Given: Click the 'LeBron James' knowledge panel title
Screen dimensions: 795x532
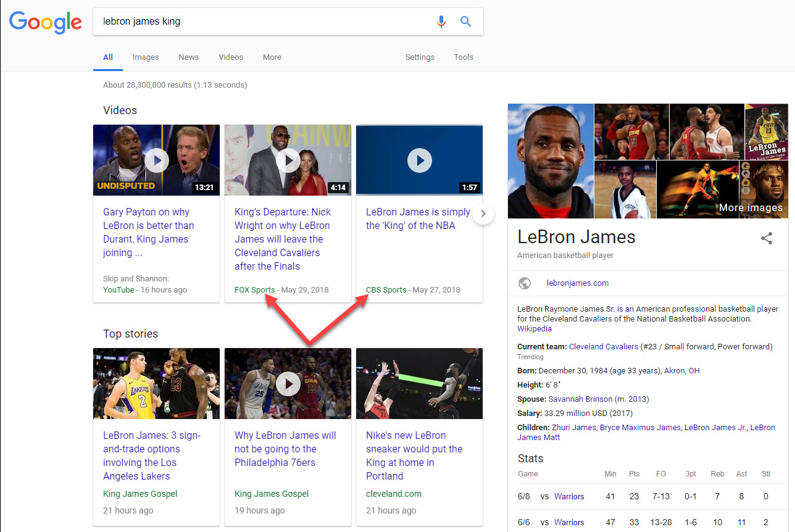Looking at the screenshot, I should 576,237.
